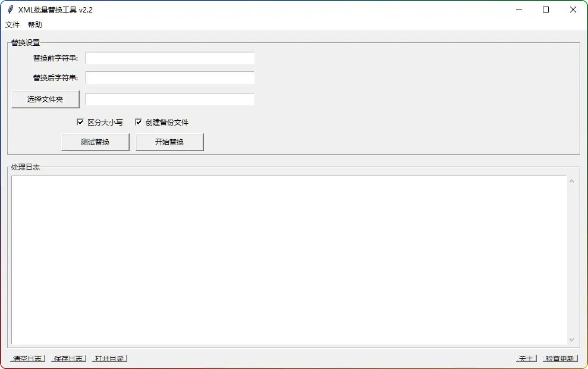Screen dimensions: 588x369
Task: Focus the 替换后字符串 input field
Action: pyautogui.click(x=170, y=78)
